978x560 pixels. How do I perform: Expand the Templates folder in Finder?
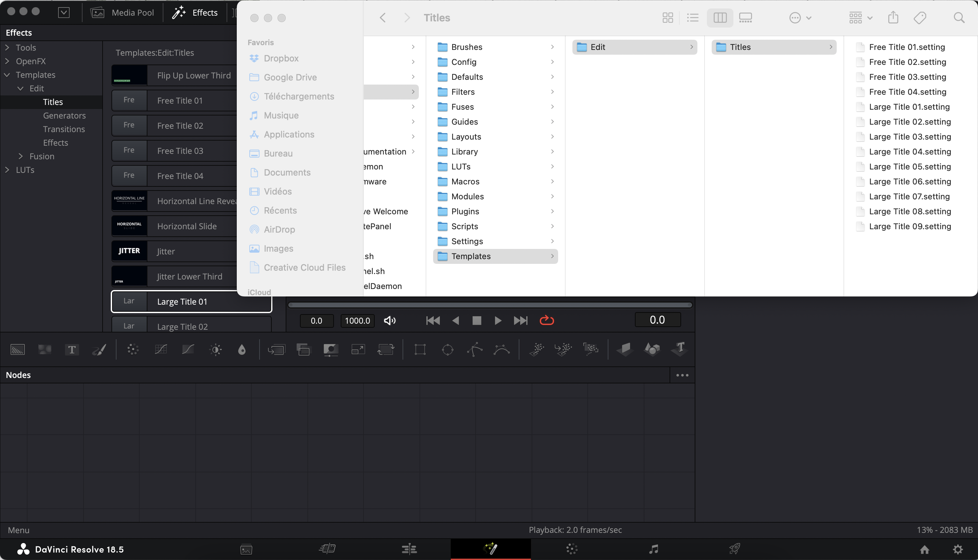coord(552,256)
